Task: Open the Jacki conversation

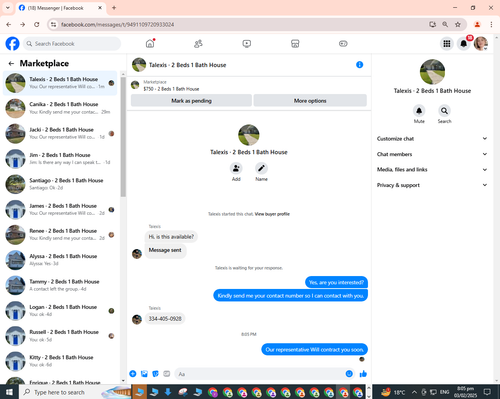Action: coord(60,133)
